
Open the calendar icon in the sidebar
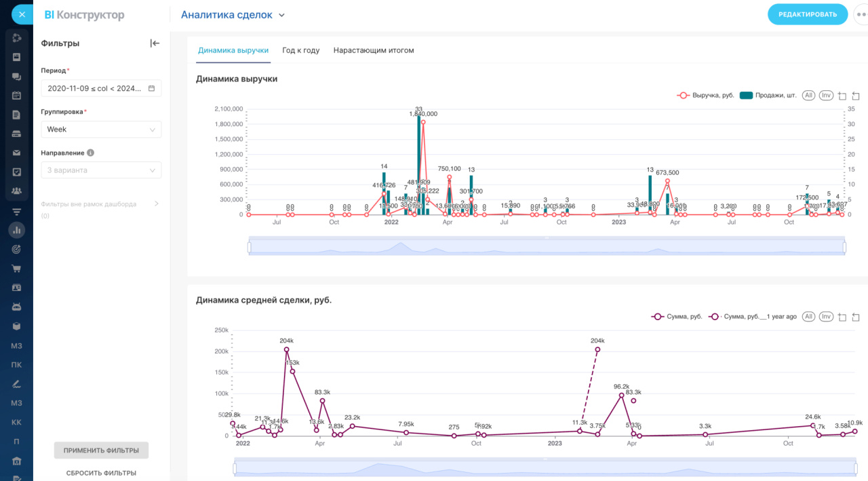16,96
